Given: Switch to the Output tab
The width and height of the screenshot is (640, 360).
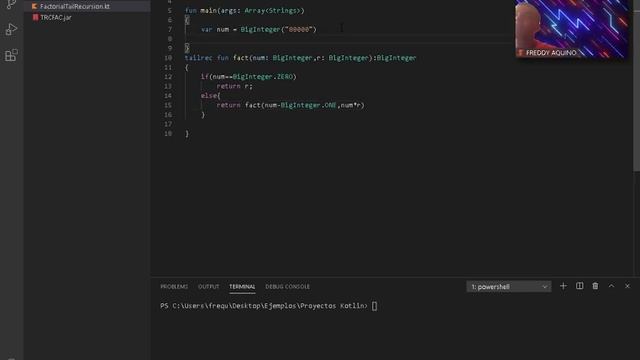Looking at the screenshot, I should pos(209,287).
